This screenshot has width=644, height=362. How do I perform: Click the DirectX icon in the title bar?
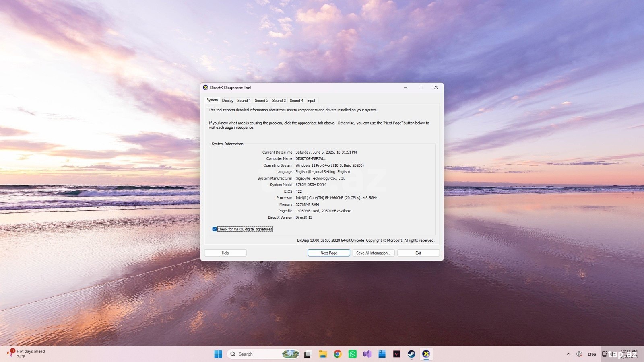tap(206, 87)
